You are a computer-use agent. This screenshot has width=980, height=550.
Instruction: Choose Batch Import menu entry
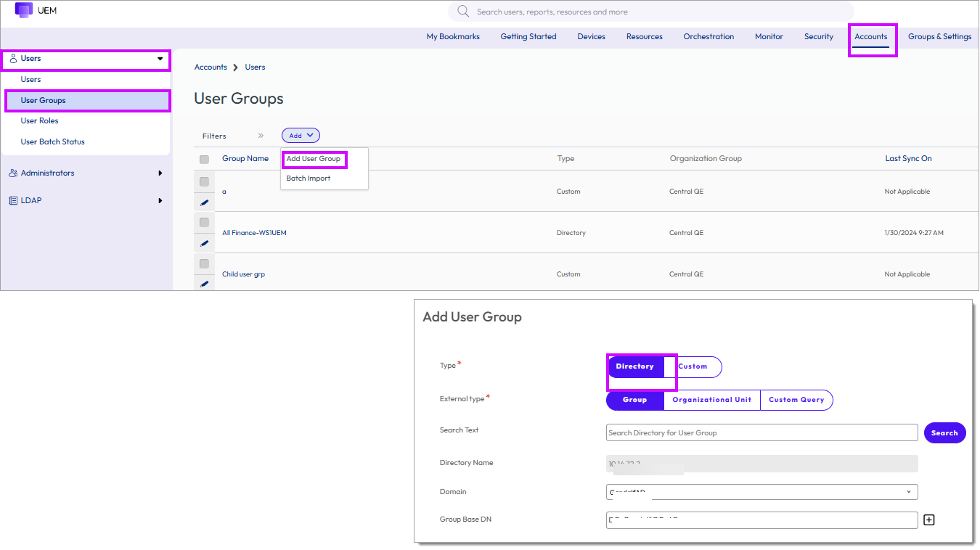click(309, 178)
